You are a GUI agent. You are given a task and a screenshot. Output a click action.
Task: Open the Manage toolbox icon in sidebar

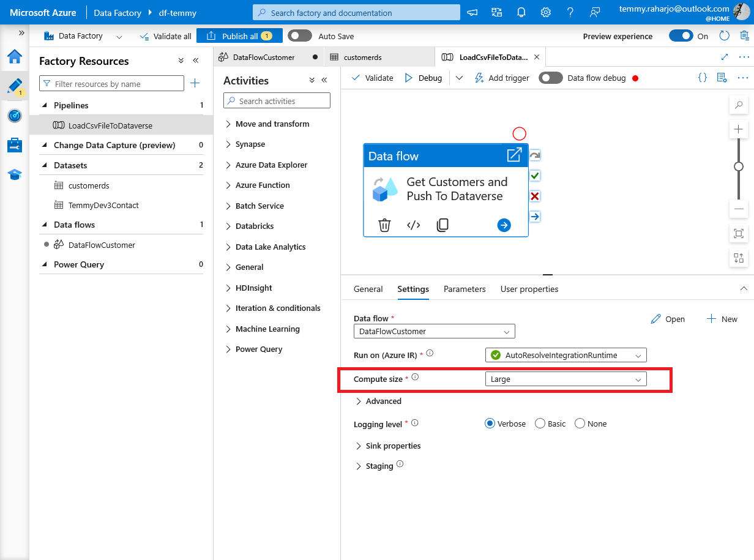15,145
